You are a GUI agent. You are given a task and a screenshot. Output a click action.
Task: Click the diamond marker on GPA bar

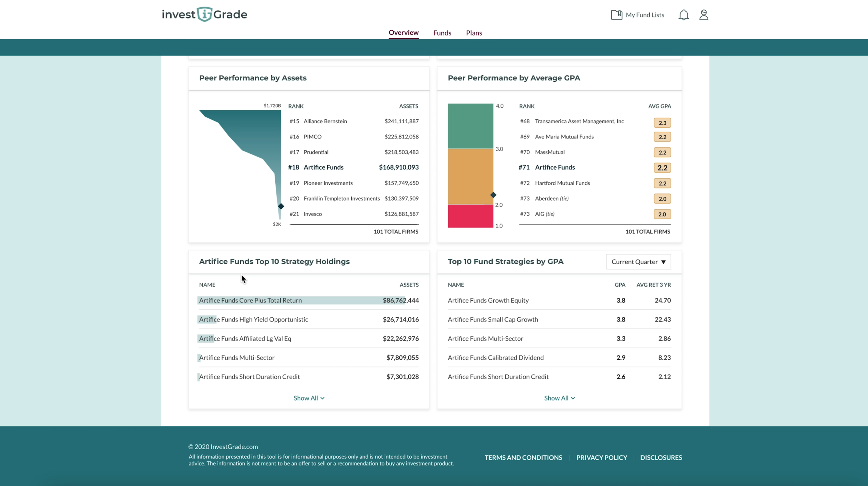pos(493,195)
